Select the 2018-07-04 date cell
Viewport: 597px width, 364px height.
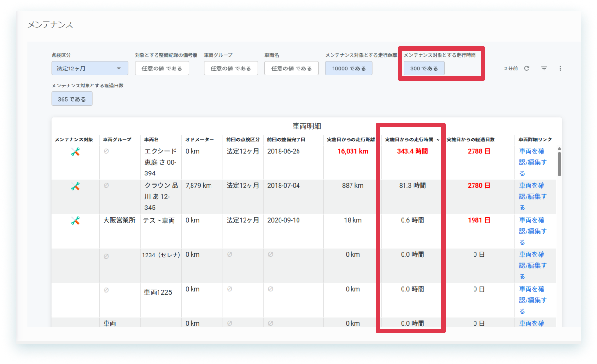click(283, 185)
